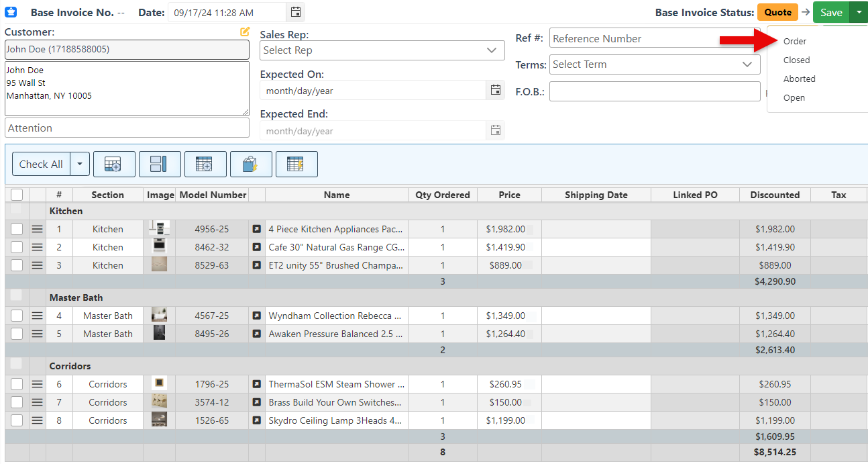Choose Order from the status menu
This screenshot has width=868, height=464.
795,41
